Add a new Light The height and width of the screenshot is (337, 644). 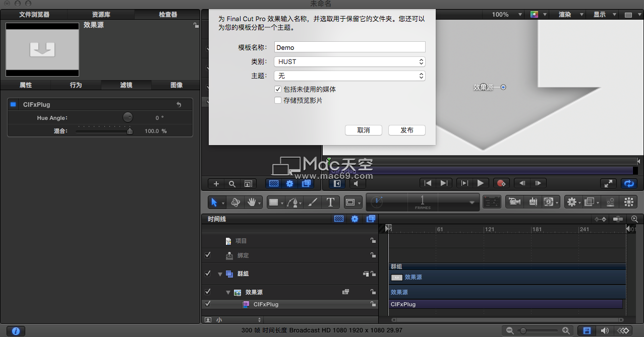pos(533,202)
